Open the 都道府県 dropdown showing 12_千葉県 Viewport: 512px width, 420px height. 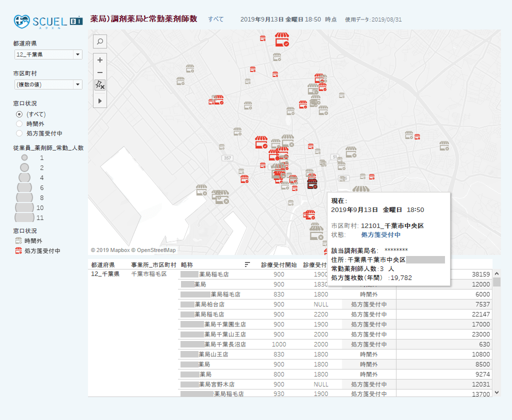coord(48,54)
